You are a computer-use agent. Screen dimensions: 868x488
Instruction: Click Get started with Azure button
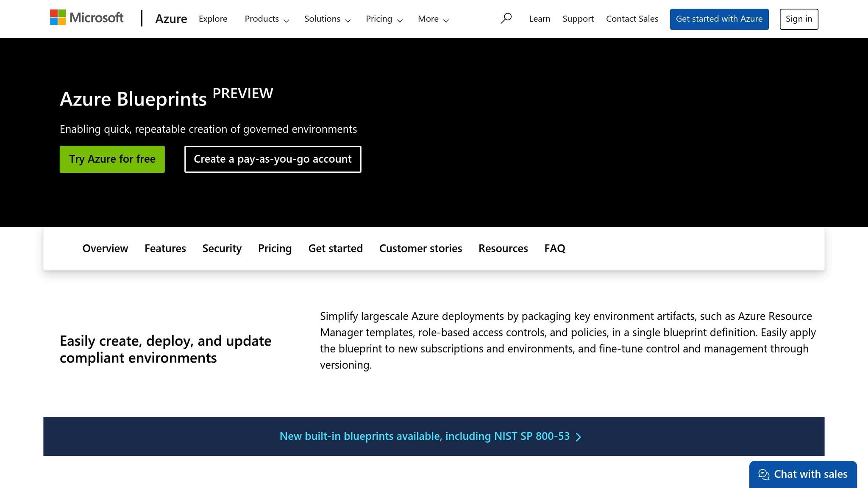tap(719, 19)
